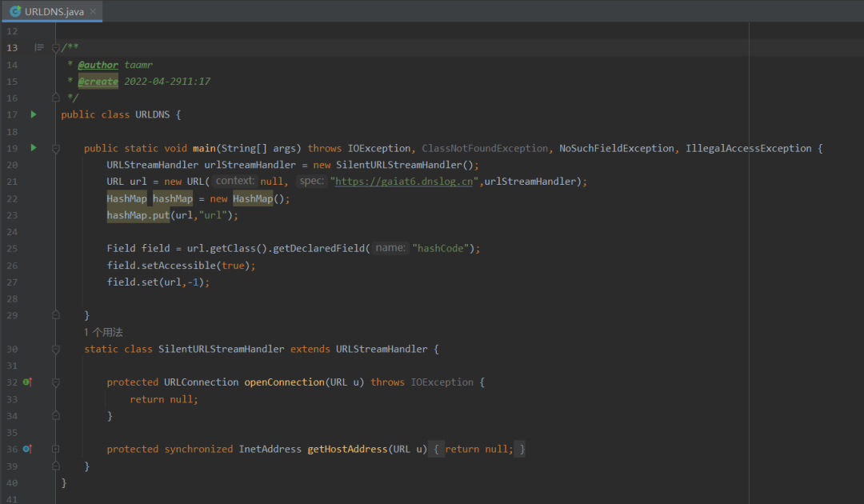Collapse the Javadoc from its end marker on line 16

pyautogui.click(x=56, y=98)
